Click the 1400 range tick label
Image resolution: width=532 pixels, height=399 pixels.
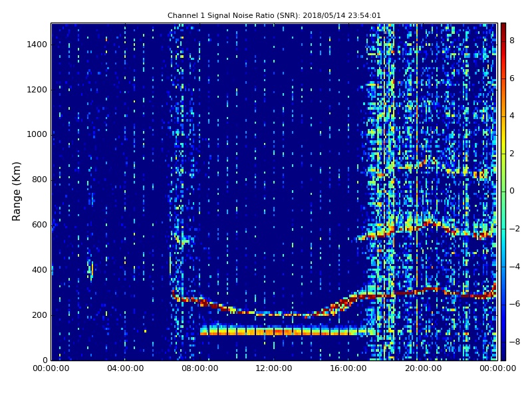coord(37,45)
